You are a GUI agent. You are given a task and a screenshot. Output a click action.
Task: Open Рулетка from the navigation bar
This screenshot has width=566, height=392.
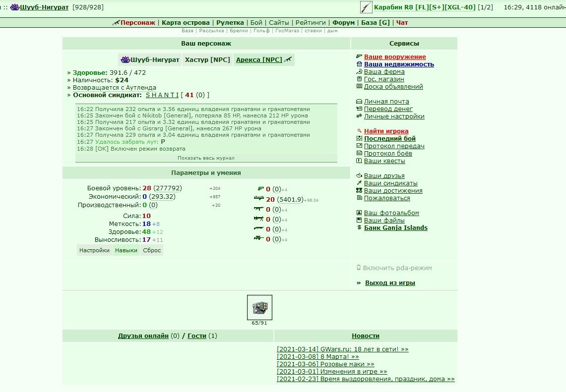pos(230,22)
